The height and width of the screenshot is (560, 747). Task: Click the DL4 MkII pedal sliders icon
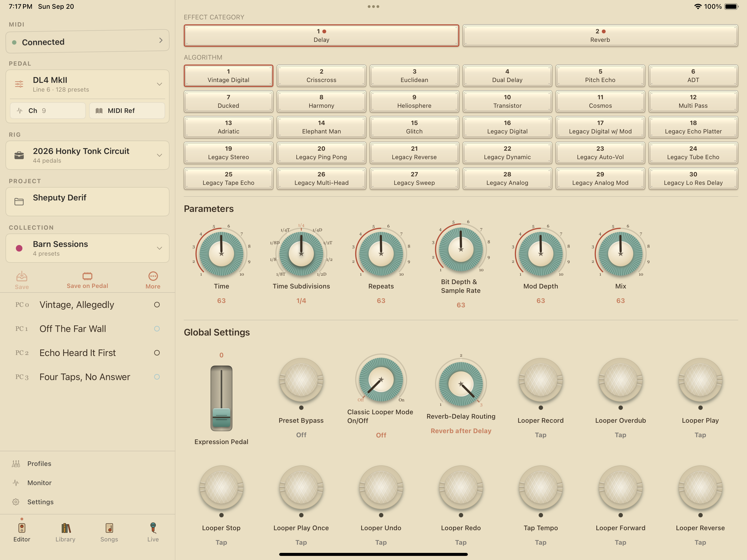click(x=19, y=84)
